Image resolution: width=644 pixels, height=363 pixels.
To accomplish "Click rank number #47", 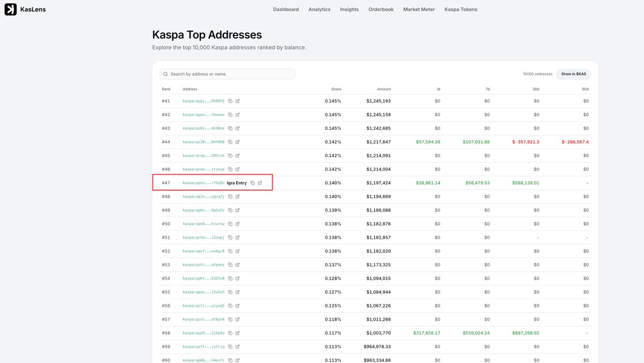I will pos(166,183).
